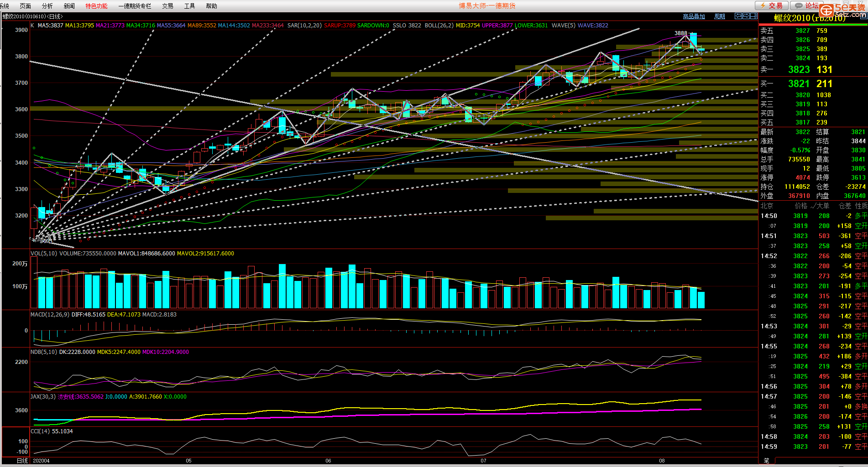Click the 买一 bid price 3821
Viewport: 868px width, 467px height.
799,84
